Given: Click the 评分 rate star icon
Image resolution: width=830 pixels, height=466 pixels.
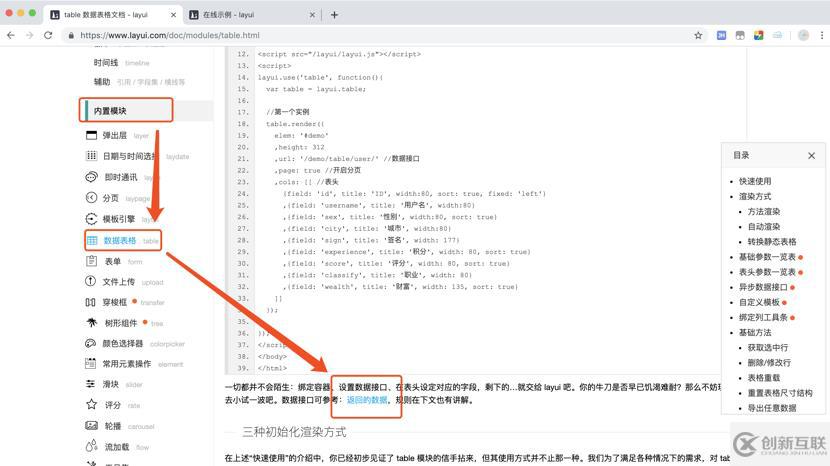Looking at the screenshot, I should [x=92, y=405].
